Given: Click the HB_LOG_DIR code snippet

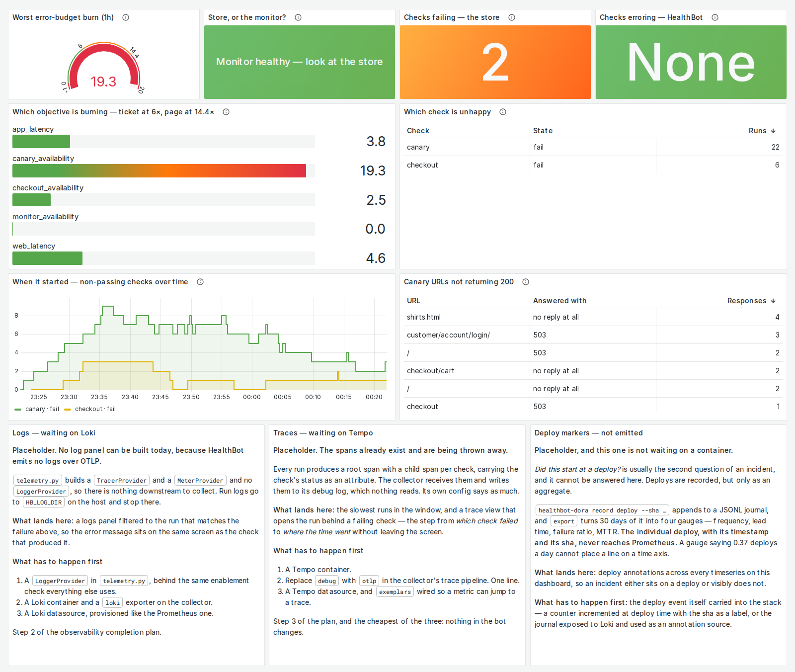Looking at the screenshot, I should pyautogui.click(x=44, y=503).
